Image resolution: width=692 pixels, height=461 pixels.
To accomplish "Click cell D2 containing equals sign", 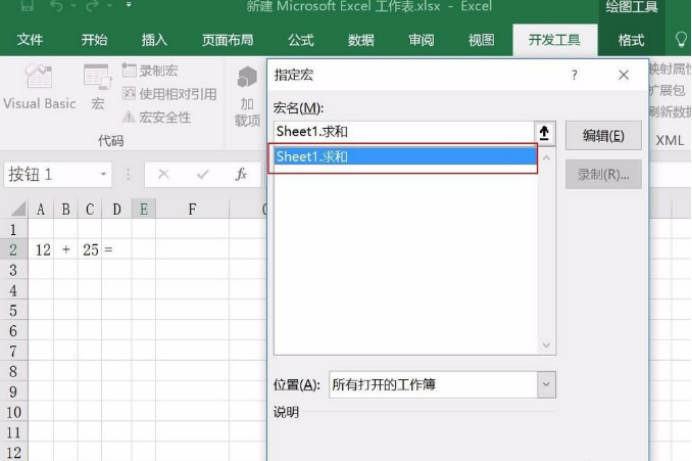I will coord(117,250).
